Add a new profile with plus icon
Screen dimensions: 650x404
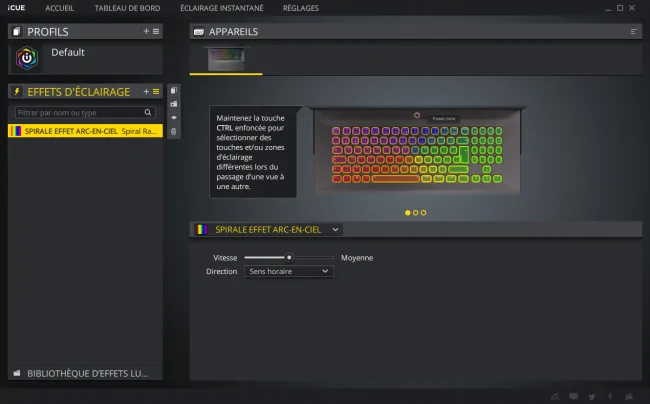click(x=146, y=31)
